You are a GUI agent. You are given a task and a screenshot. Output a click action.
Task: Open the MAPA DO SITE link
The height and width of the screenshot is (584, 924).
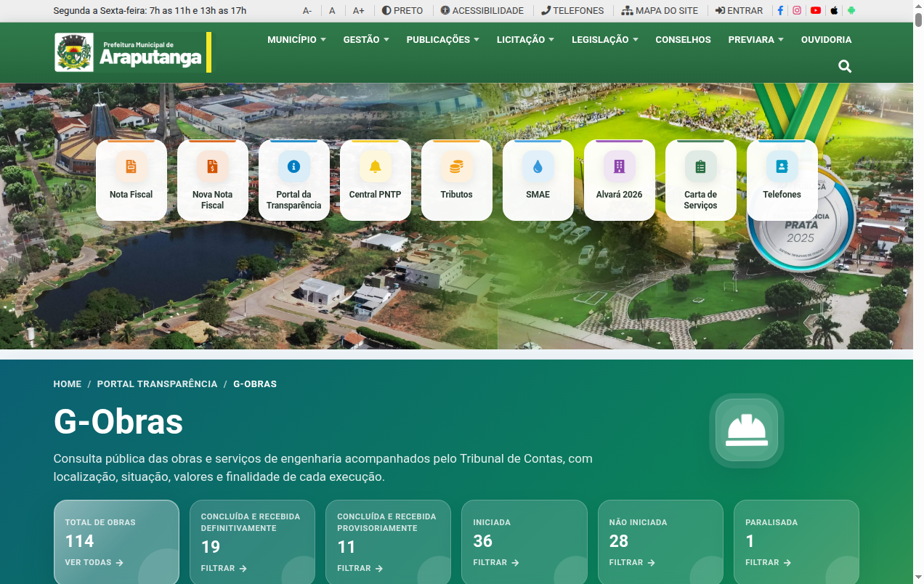pyautogui.click(x=660, y=11)
